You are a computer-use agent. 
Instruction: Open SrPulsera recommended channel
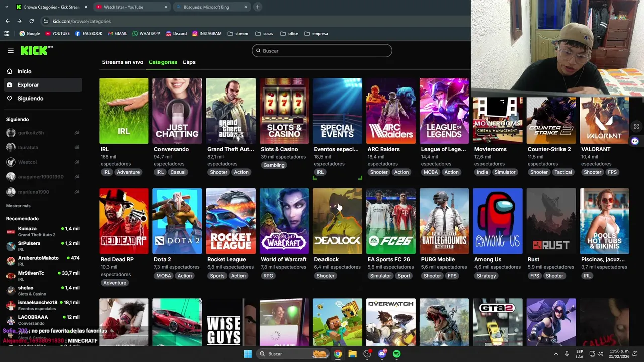tap(43, 246)
